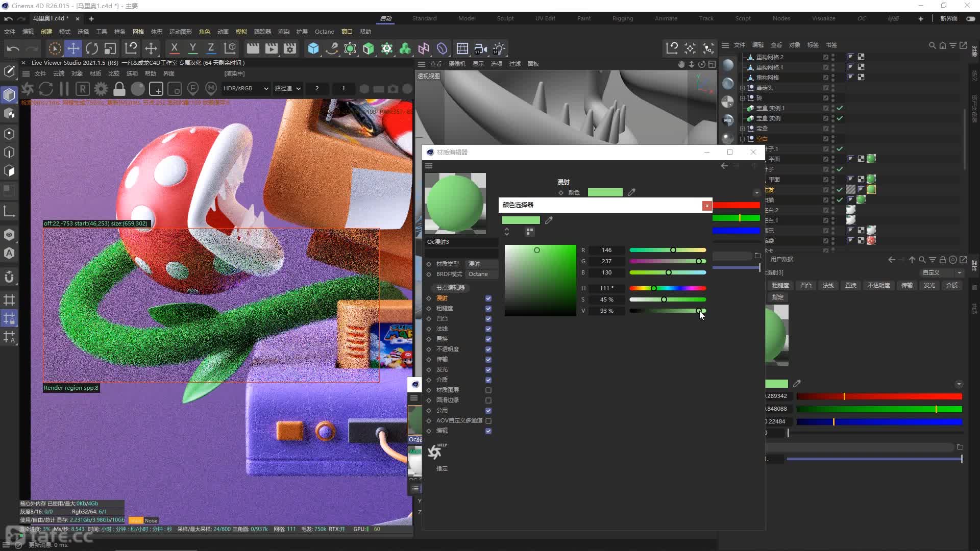The image size is (980, 551).
Task: Click Live Viewer R reset icon
Action: coord(83,89)
